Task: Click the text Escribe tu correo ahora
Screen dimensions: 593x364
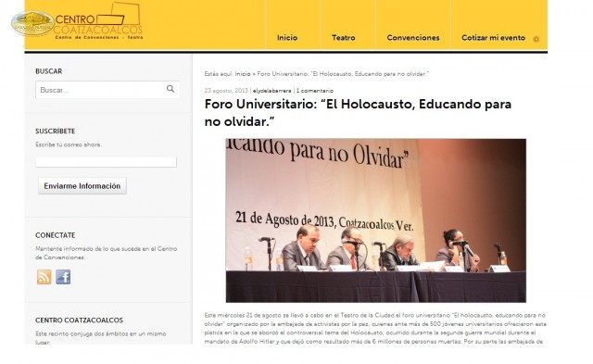Action: pos(69,144)
